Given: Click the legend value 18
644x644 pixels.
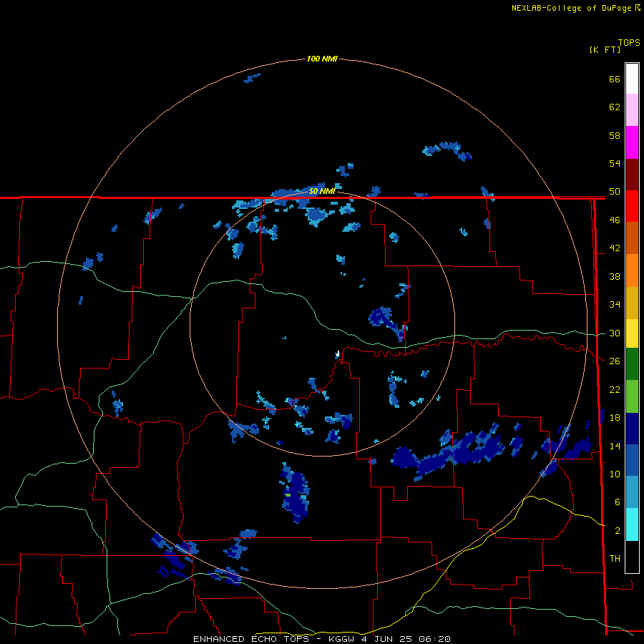Looking at the screenshot, I should [615, 418].
